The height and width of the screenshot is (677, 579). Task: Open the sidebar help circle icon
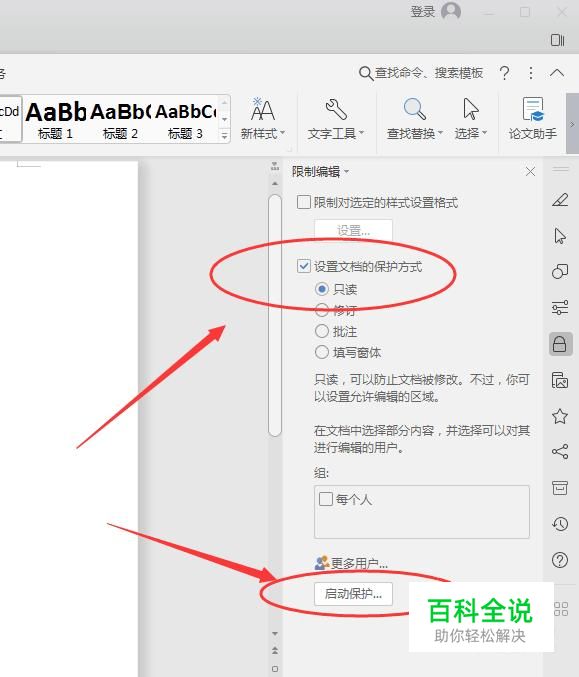click(560, 560)
